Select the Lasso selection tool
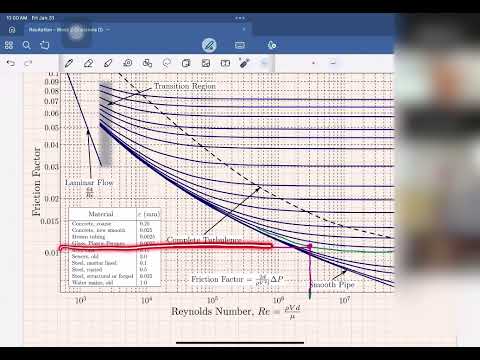This screenshot has height=360, width=480. [167, 63]
